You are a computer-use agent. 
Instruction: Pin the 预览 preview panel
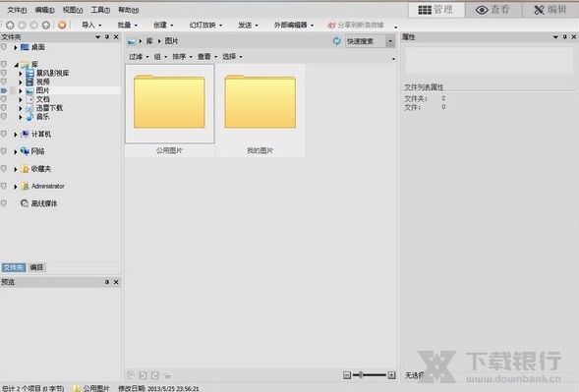(107, 282)
